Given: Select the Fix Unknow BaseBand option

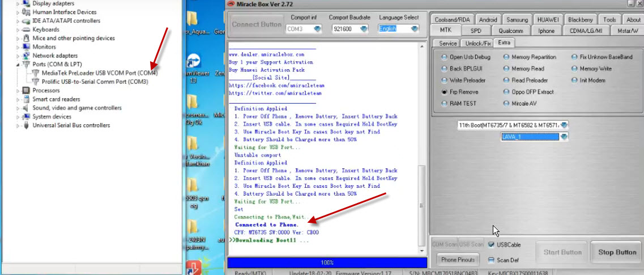Looking at the screenshot, I should coord(574,57).
